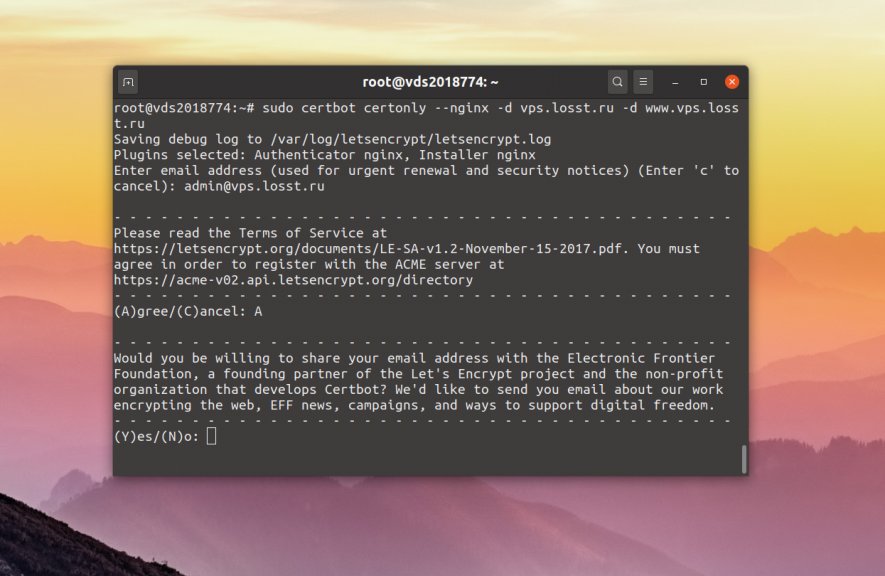The height and width of the screenshot is (576, 885).
Task: Click the terminal search icon
Action: [x=618, y=82]
